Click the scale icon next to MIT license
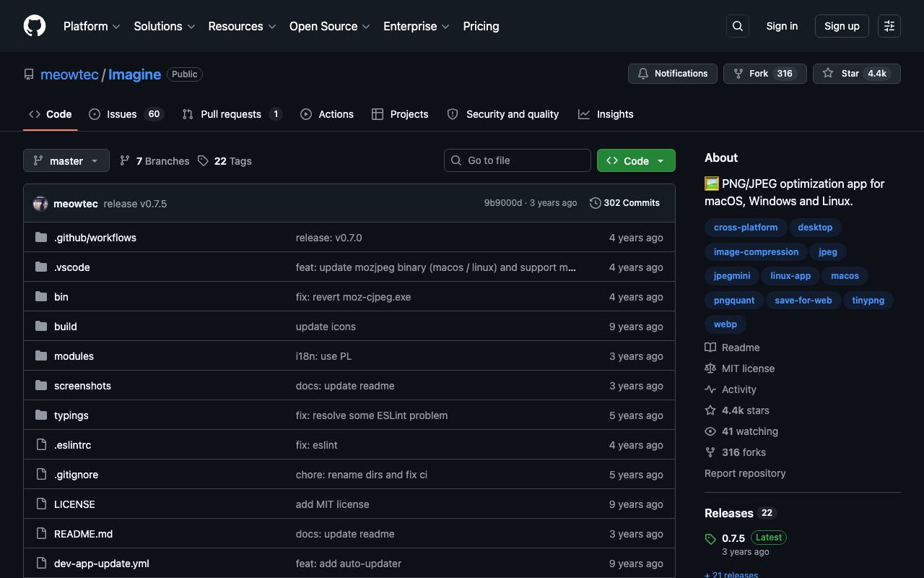This screenshot has height=578, width=924. pos(710,368)
